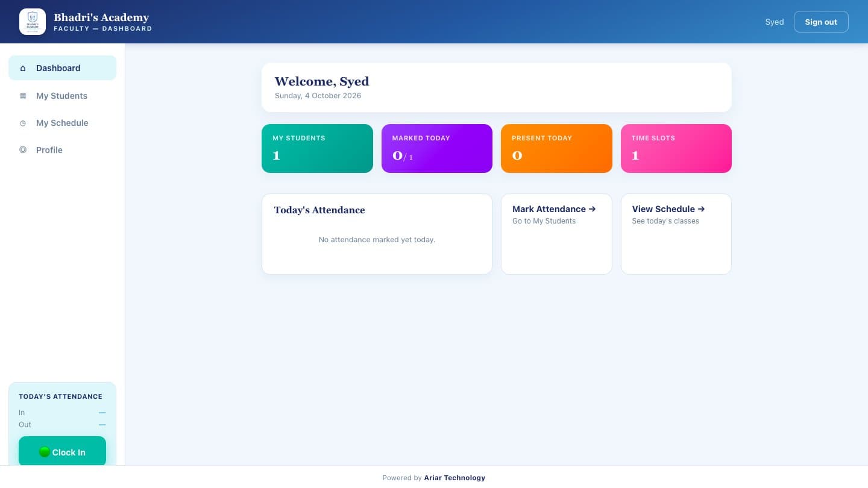This screenshot has height=488, width=868.
Task: Click the Bhadri's Academy title text
Action: click(x=101, y=17)
